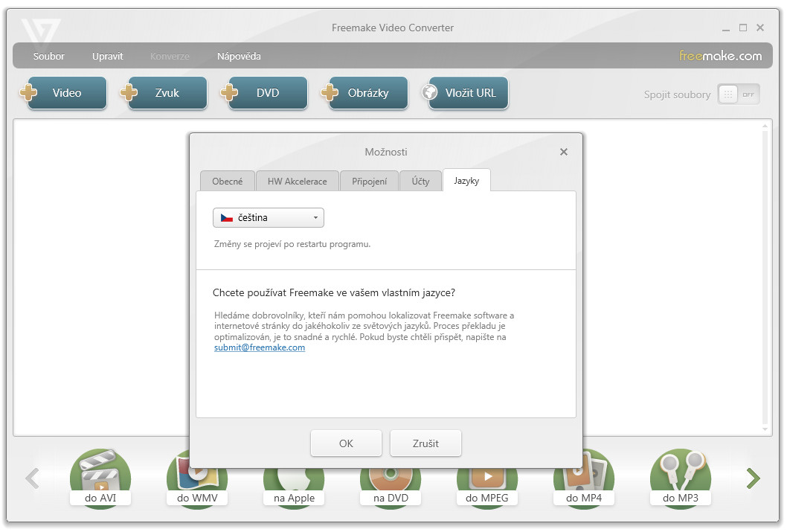This screenshot has height=532, width=787.
Task: Open the Upravit menu
Action: click(x=107, y=57)
